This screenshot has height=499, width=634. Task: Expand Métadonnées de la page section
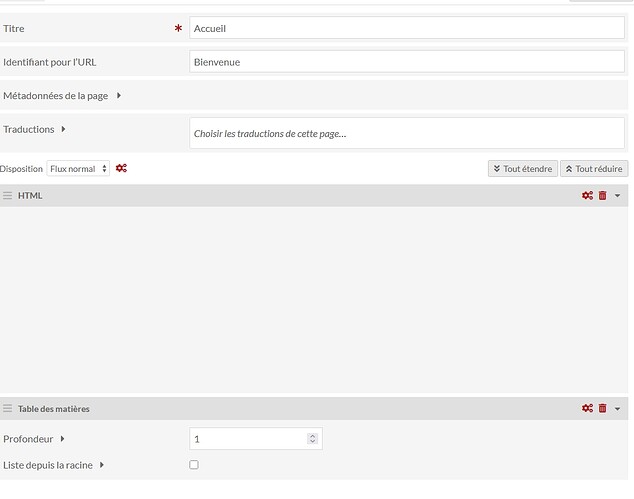click(x=119, y=96)
